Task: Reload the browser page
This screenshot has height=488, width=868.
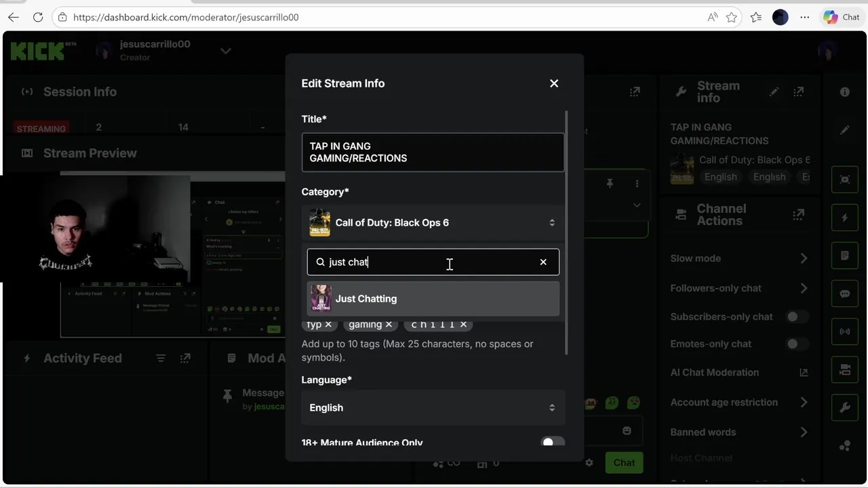Action: pyautogui.click(x=38, y=17)
